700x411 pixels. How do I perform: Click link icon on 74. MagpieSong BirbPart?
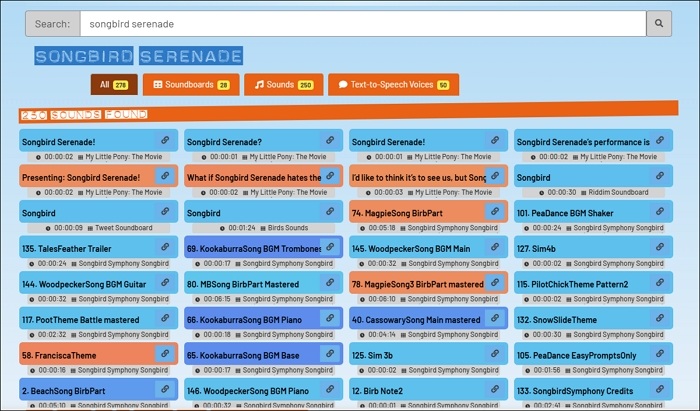495,211
